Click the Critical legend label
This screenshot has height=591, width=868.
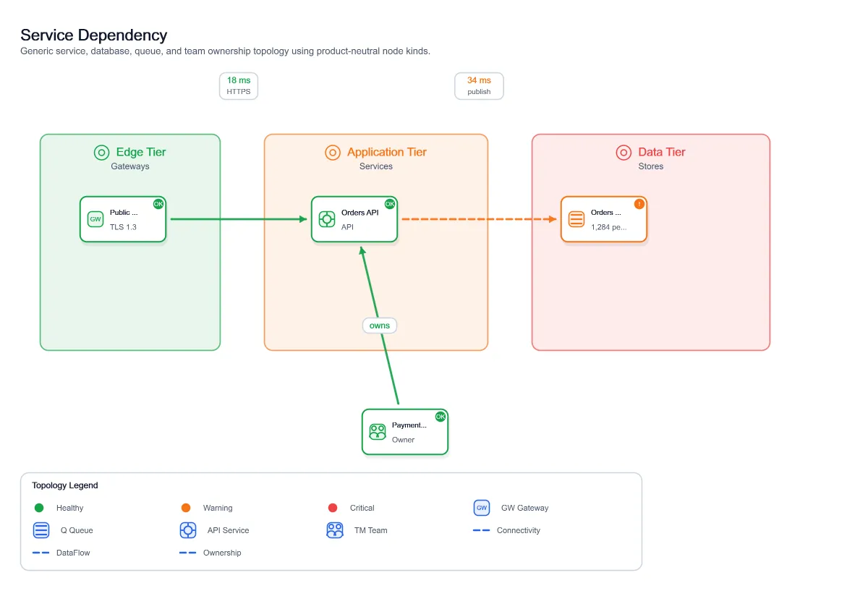coord(362,508)
